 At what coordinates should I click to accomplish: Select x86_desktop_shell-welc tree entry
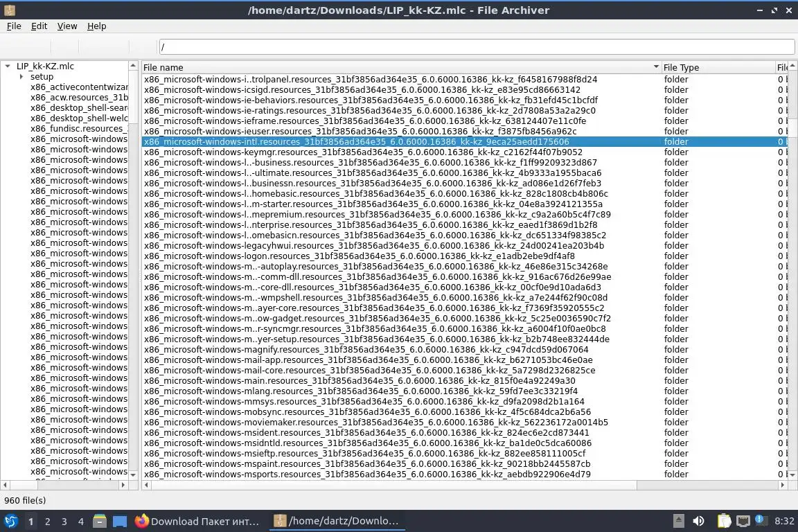pos(79,118)
